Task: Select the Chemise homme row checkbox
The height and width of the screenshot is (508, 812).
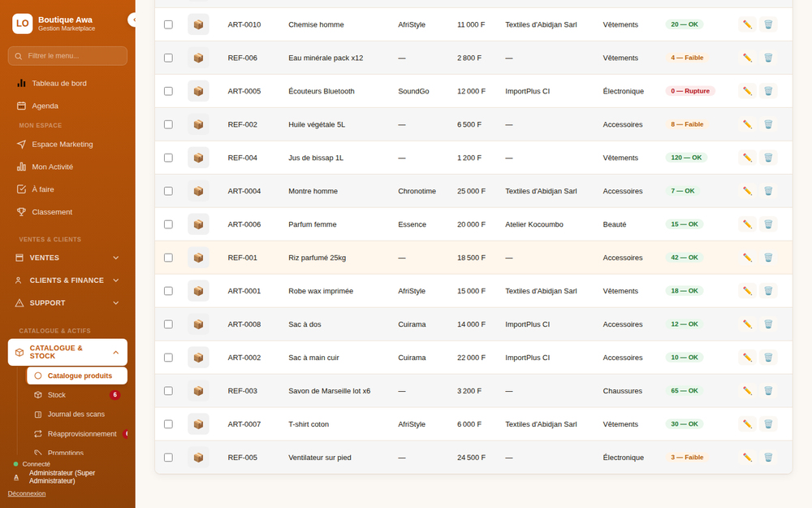Action: (168, 24)
